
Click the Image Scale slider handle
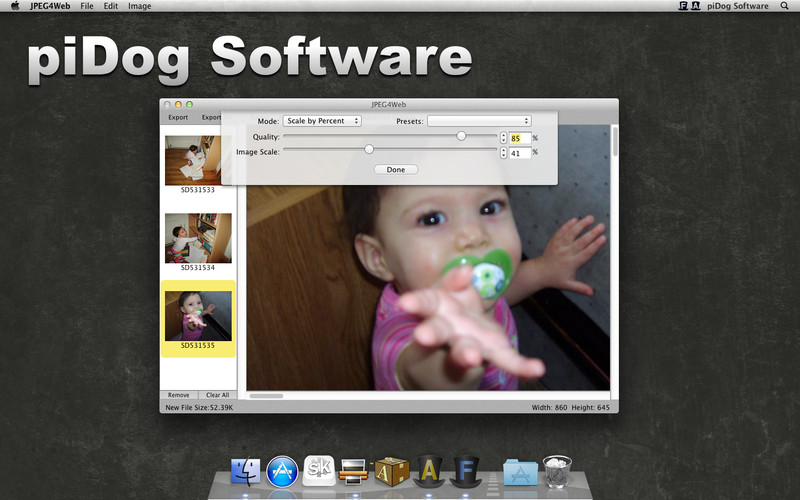click(x=369, y=149)
